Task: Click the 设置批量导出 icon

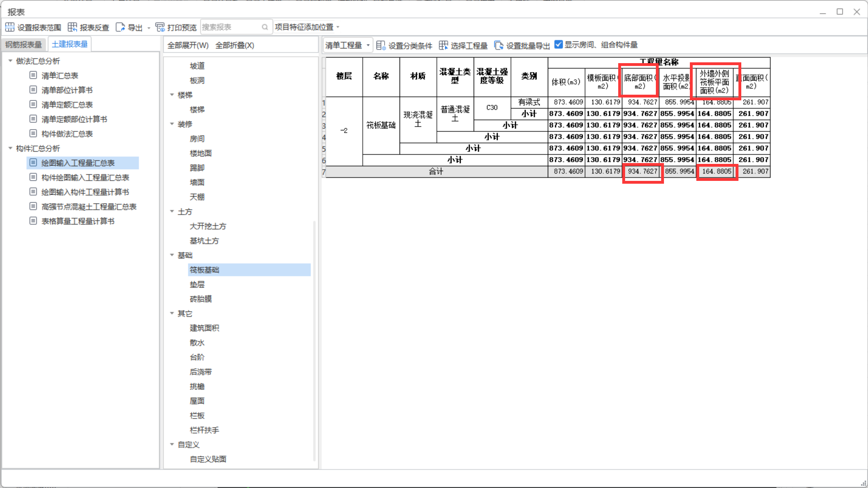Action: (499, 45)
